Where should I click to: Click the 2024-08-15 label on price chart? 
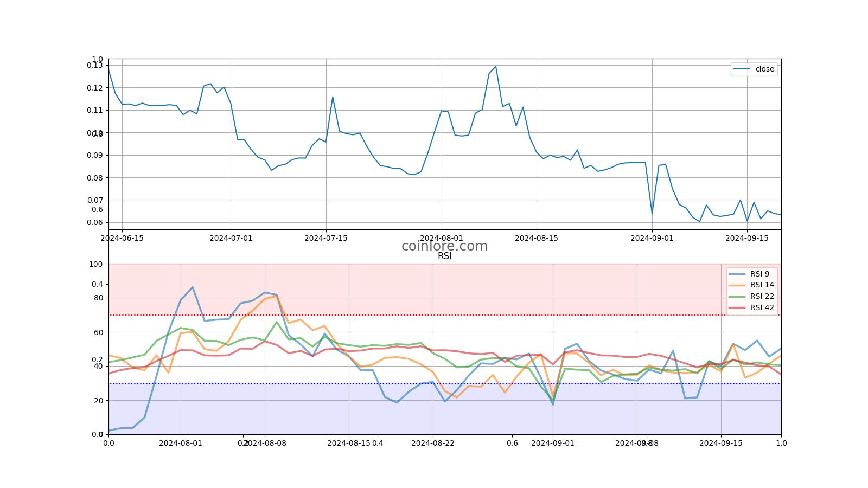(x=537, y=237)
